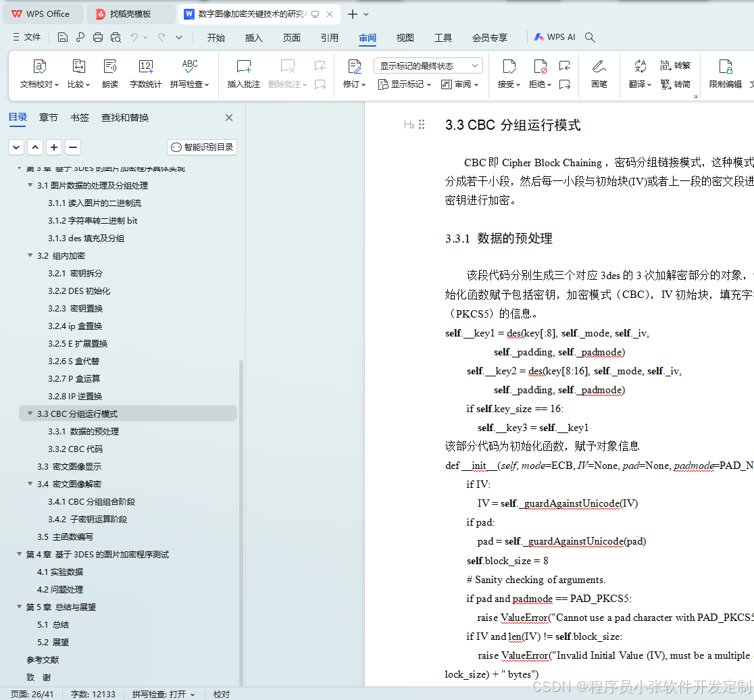Viewport: 754px width, 700px height.
Task: Click the minus collapse-level button in outline
Action: click(x=72, y=147)
